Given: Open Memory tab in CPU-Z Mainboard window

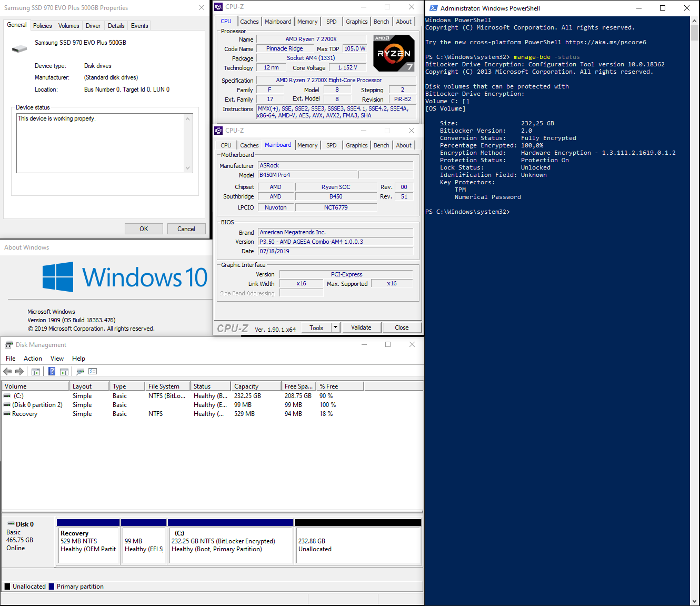Looking at the screenshot, I should (307, 145).
